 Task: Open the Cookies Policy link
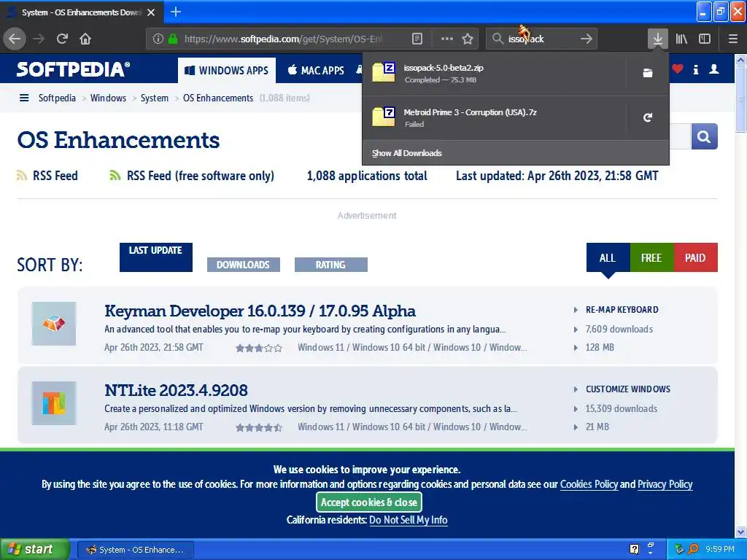[589, 484]
